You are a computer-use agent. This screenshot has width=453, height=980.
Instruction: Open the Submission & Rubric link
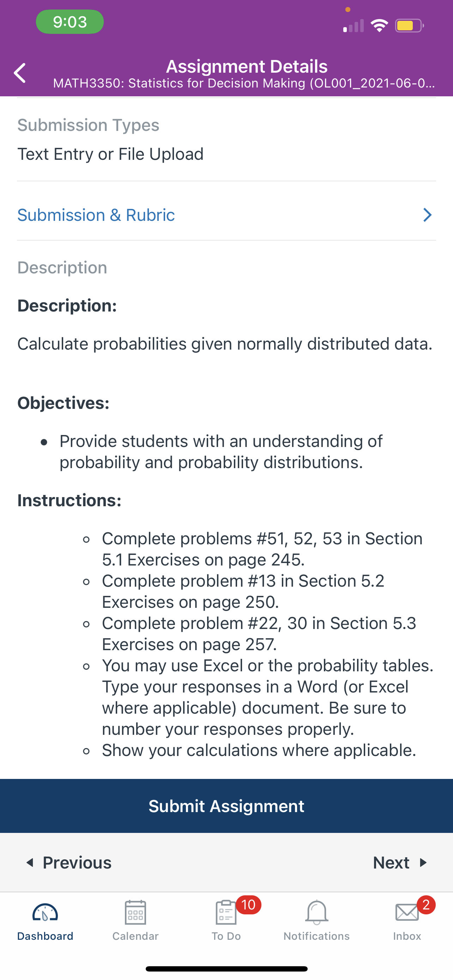pyautogui.click(x=96, y=215)
